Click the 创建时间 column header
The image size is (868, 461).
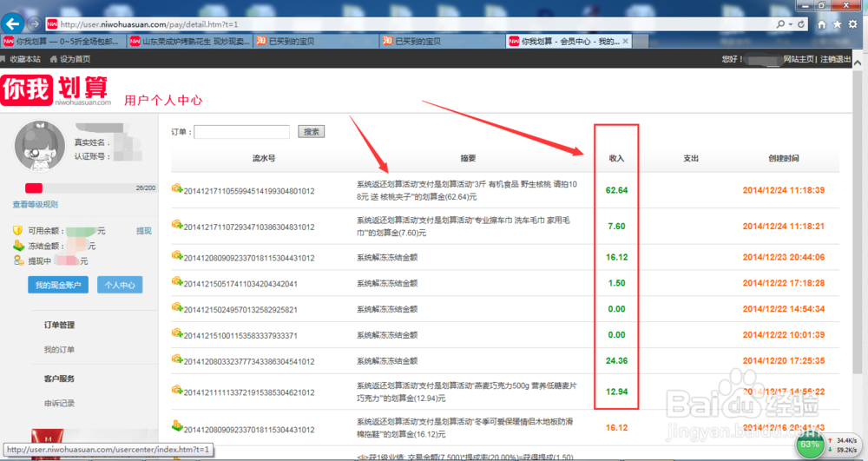pyautogui.click(x=783, y=158)
